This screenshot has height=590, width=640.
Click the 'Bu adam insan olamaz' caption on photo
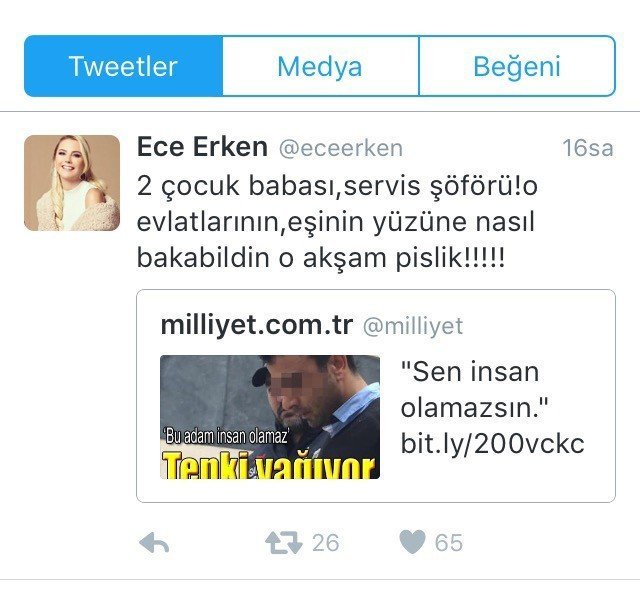227,437
